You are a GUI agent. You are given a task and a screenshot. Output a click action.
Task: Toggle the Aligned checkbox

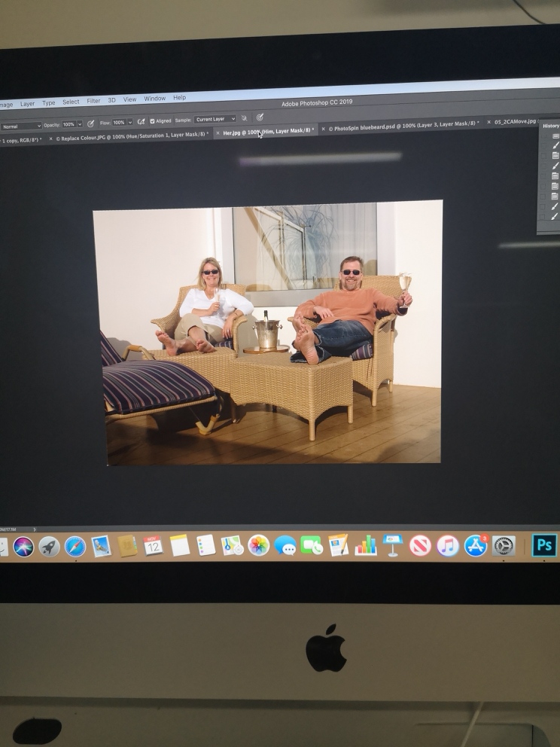click(x=153, y=120)
